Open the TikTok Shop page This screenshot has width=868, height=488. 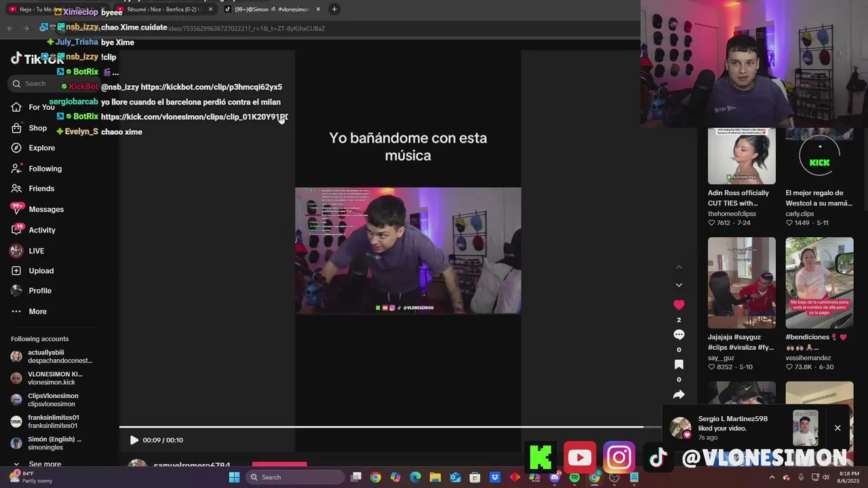(29, 128)
